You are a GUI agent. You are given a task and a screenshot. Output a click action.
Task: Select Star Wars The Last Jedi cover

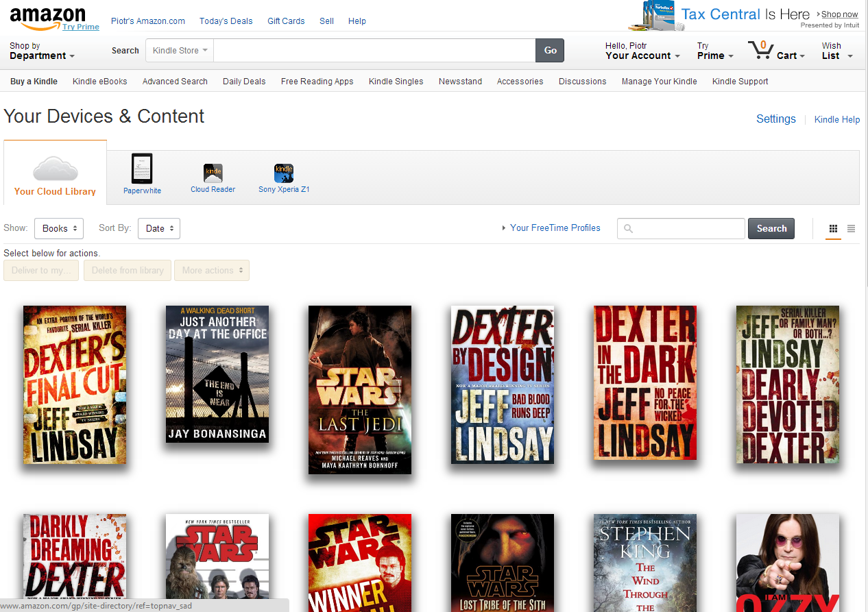point(360,390)
